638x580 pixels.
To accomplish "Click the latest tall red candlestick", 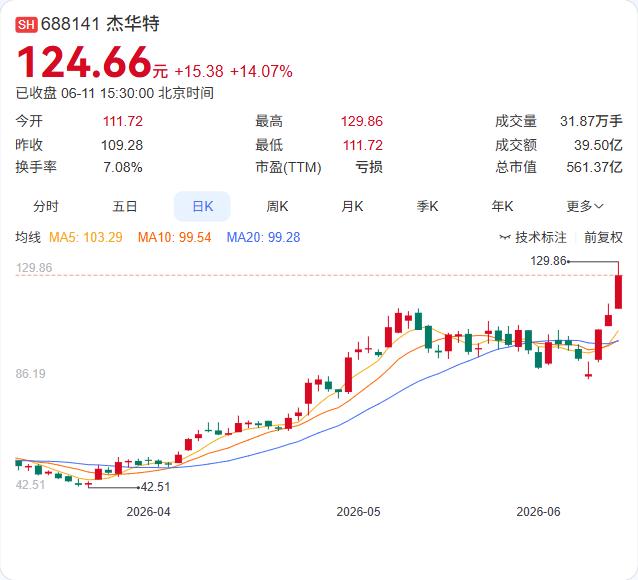I will (x=618, y=292).
